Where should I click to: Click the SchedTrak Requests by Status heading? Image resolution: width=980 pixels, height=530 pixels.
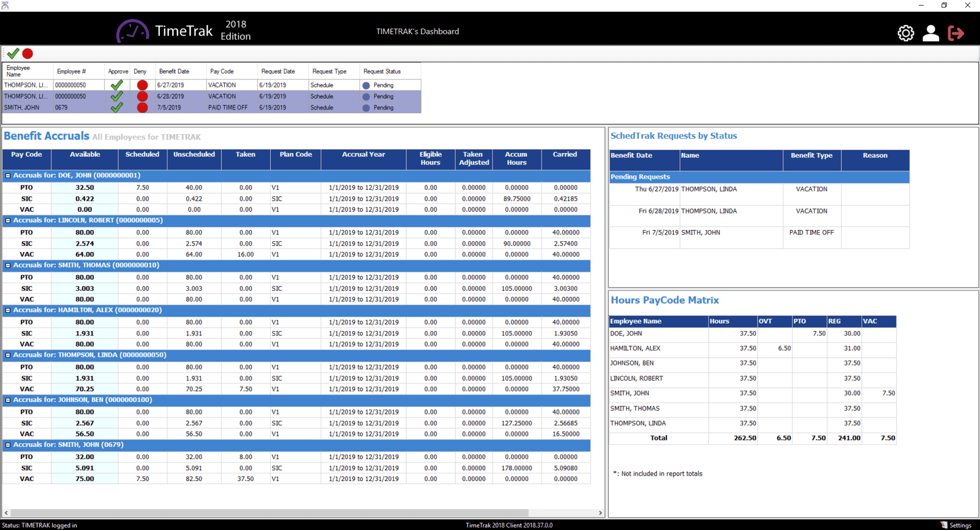[674, 136]
